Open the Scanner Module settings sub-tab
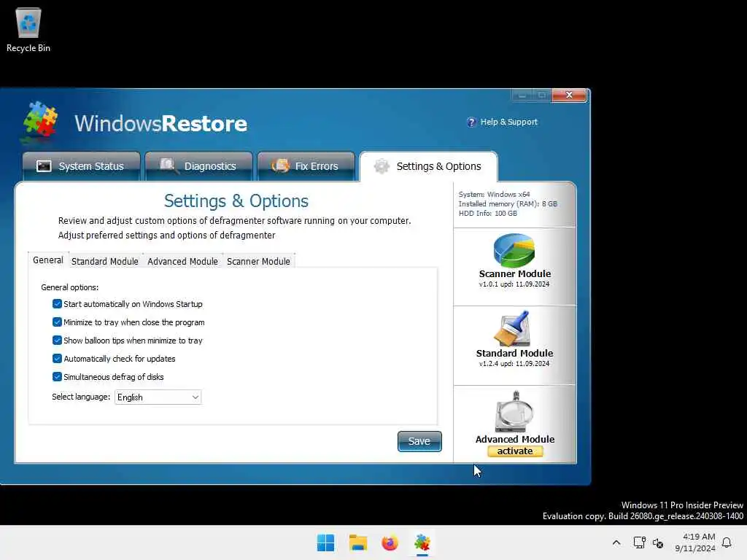The image size is (747, 560). tap(259, 261)
